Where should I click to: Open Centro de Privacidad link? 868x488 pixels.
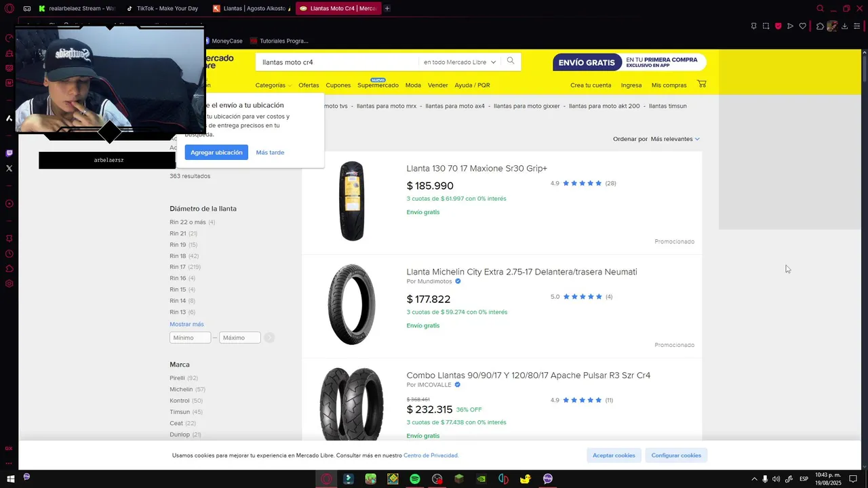431,455
